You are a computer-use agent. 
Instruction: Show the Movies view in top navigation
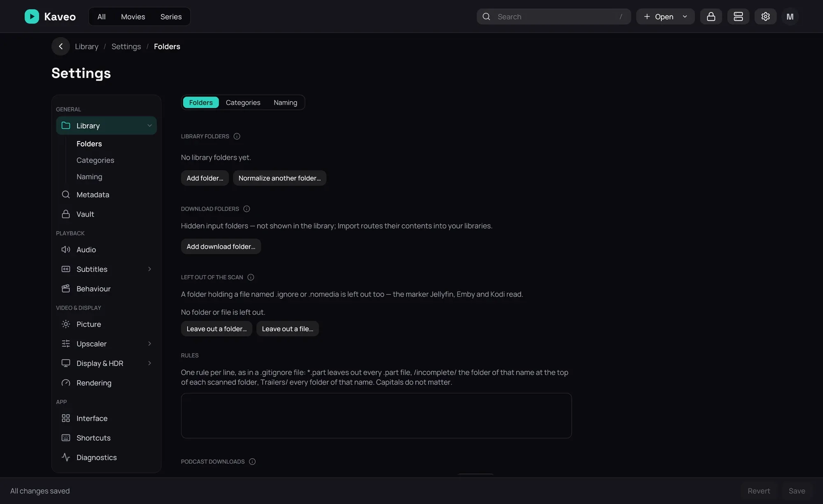pos(133,16)
